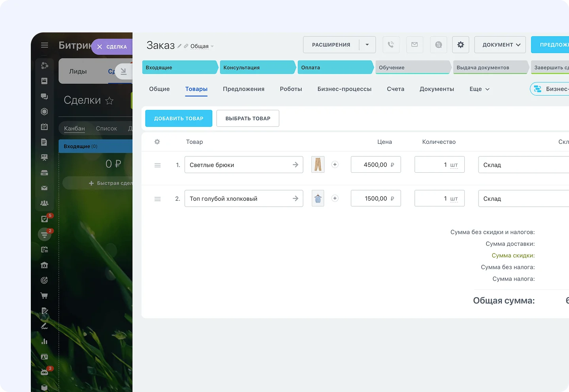Screen dimensions: 569x392
Task: Expand the РАСШИРЕНИЯ dropdown arrow
Action: pos(367,45)
